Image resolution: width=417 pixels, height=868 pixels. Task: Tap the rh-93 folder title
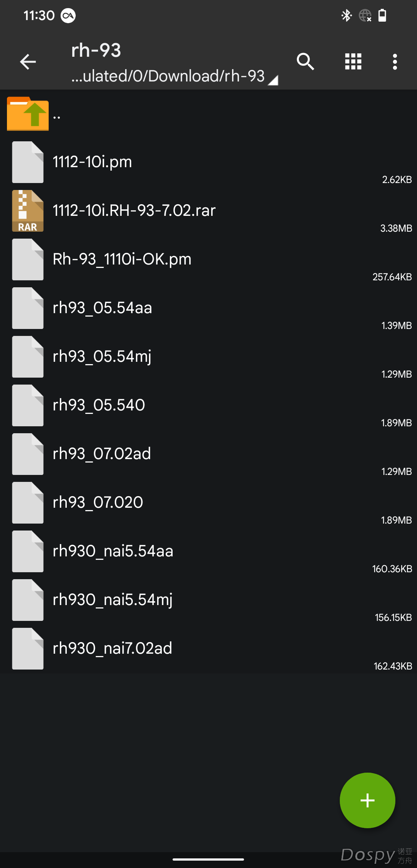point(96,50)
